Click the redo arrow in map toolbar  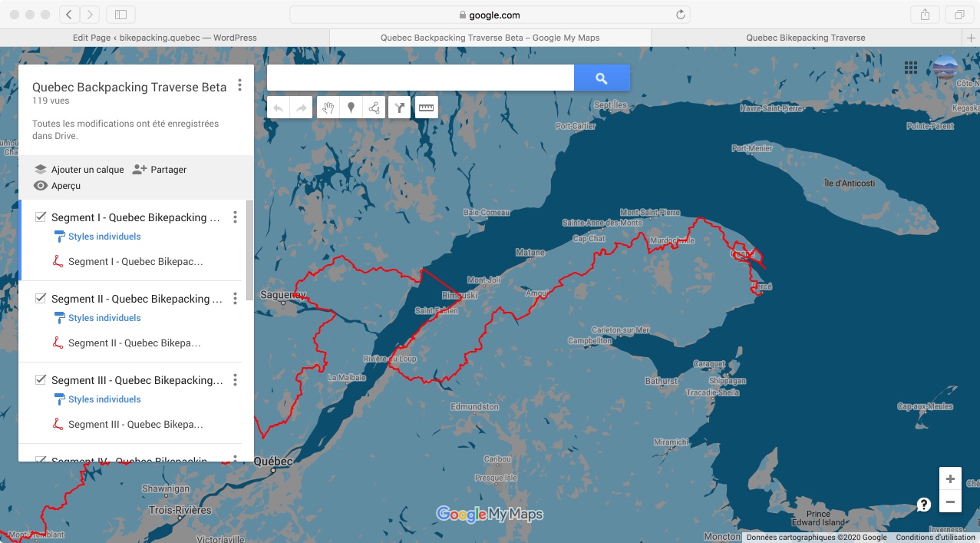click(x=302, y=108)
